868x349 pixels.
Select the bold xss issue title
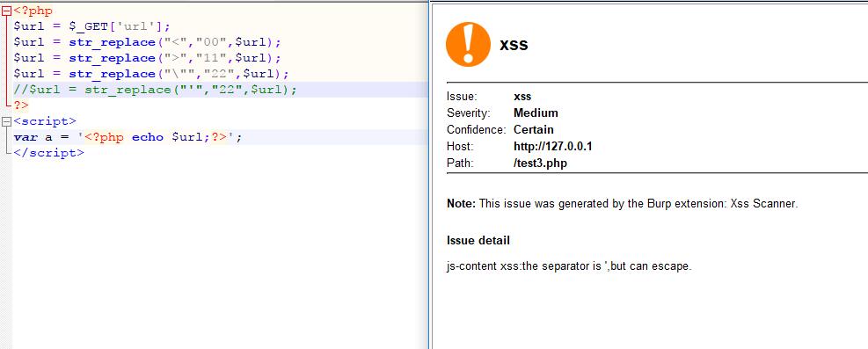click(514, 45)
